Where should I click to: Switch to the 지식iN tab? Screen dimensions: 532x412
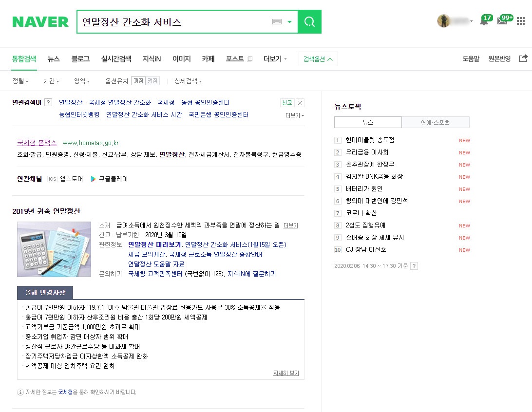(x=152, y=58)
